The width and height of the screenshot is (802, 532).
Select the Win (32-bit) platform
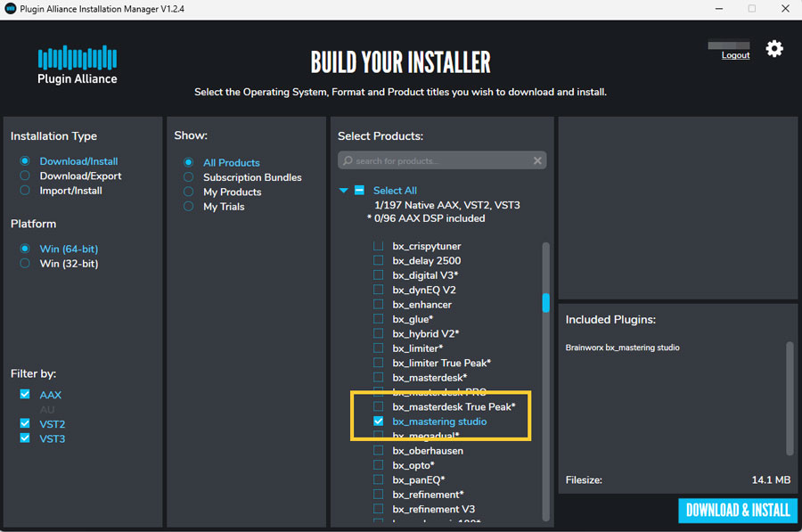25,264
